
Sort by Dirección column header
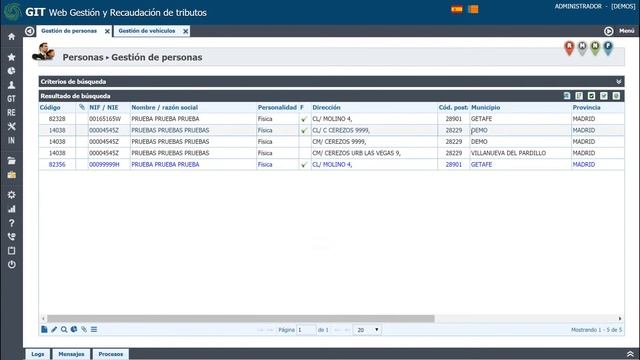click(326, 107)
